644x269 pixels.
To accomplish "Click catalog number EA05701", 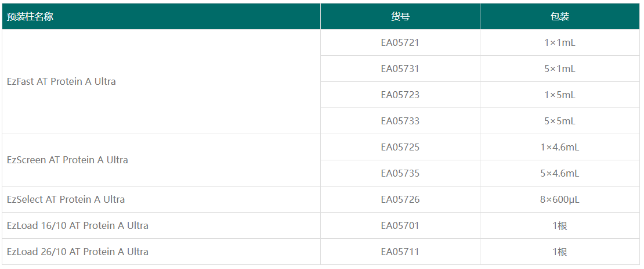I will tap(400, 225).
